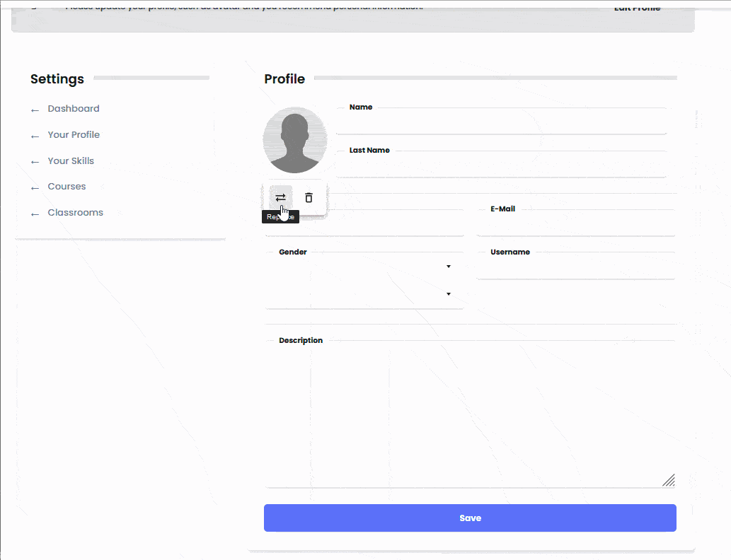Click inside the Name field

point(495,122)
